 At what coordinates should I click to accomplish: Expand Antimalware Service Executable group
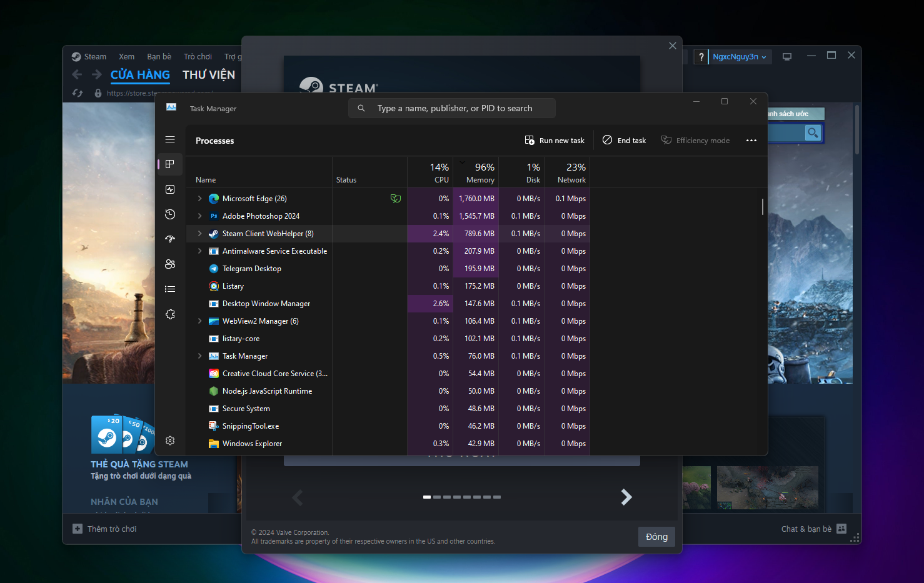click(x=199, y=251)
